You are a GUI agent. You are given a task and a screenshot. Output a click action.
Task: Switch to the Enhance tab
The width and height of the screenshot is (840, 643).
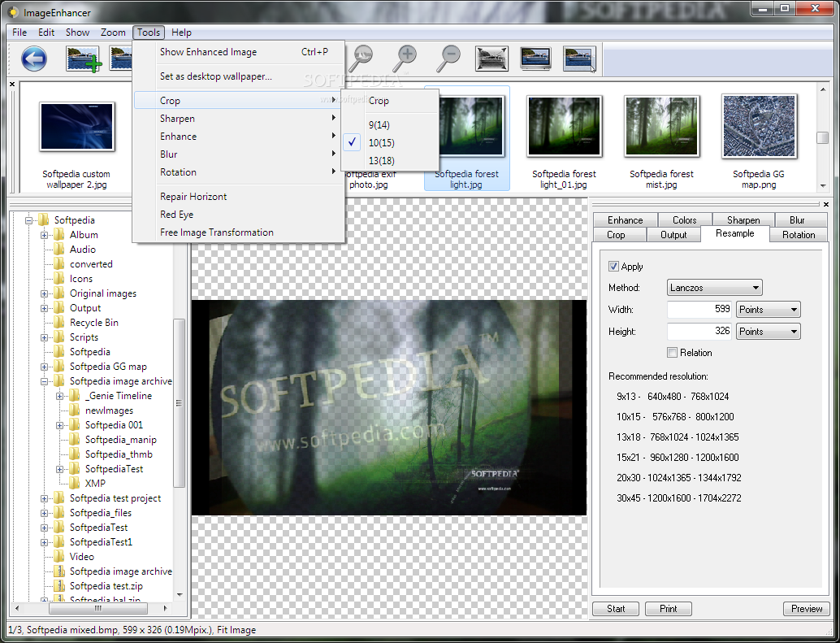626,219
